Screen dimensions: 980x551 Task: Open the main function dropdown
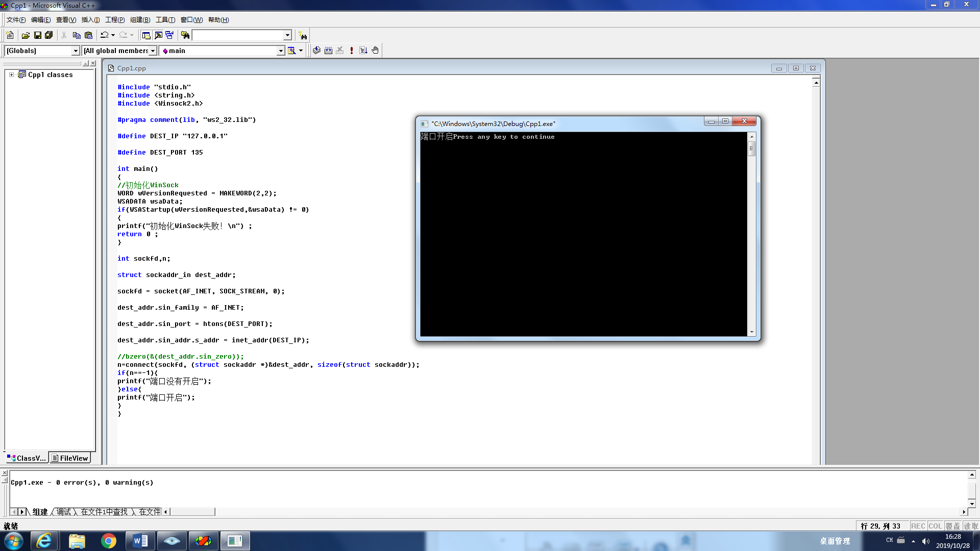click(x=280, y=51)
